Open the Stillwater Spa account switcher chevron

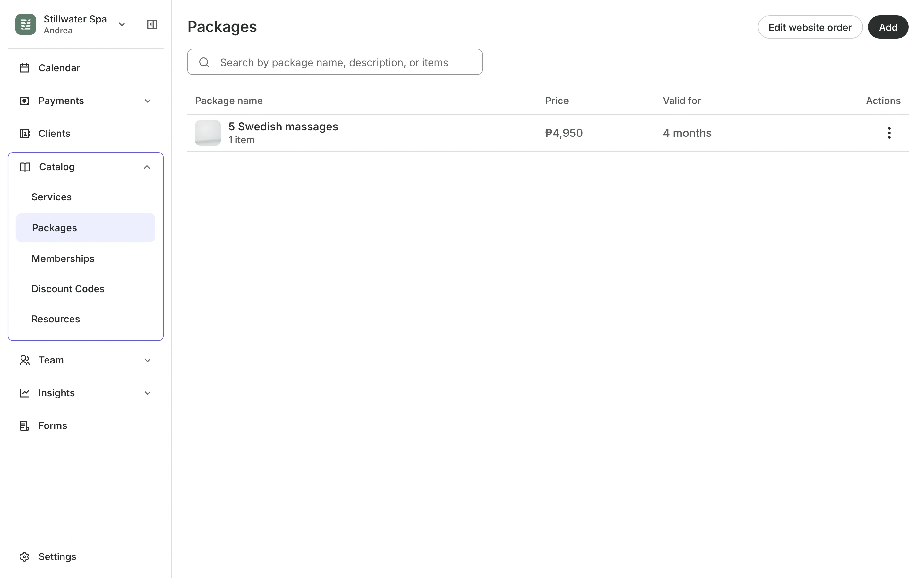122,24
